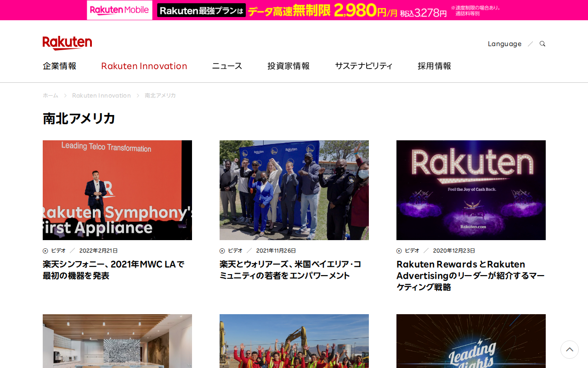Click the Rakuten logo in the header
Image resolution: width=588 pixels, height=368 pixels.
coord(67,43)
